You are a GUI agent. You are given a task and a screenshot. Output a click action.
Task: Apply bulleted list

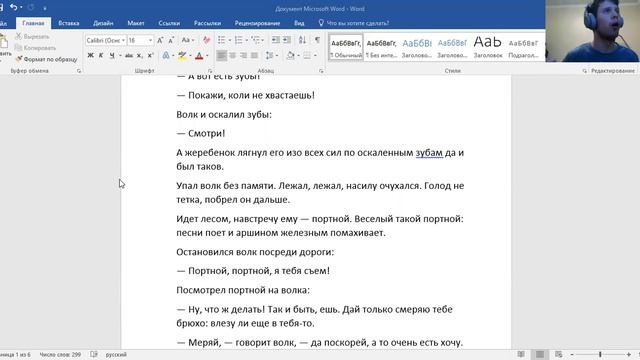(222, 40)
